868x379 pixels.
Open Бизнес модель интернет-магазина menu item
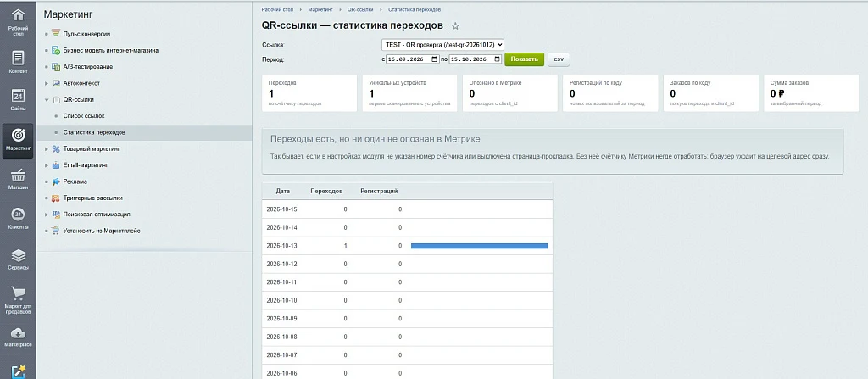111,50
